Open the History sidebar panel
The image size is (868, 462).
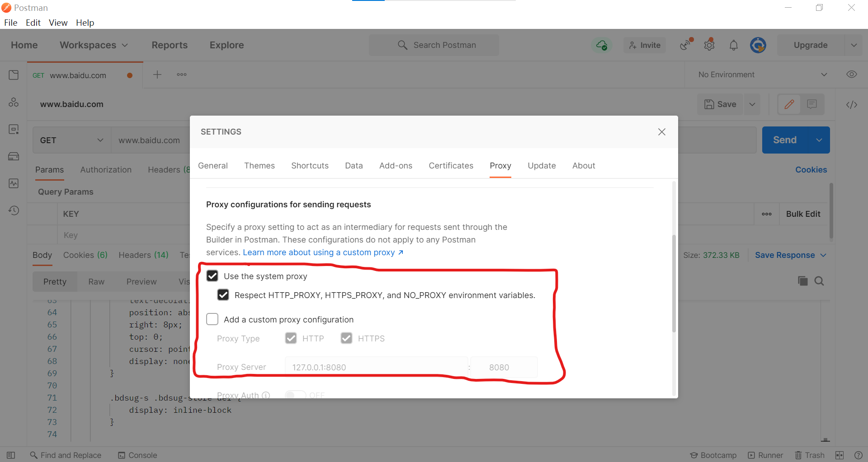pos(14,210)
